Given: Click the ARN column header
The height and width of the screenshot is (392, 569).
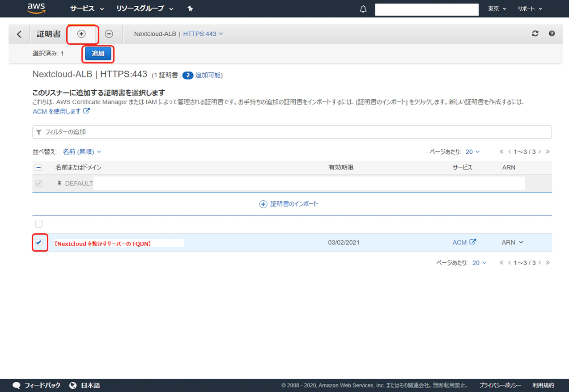Looking at the screenshot, I should [x=509, y=168].
